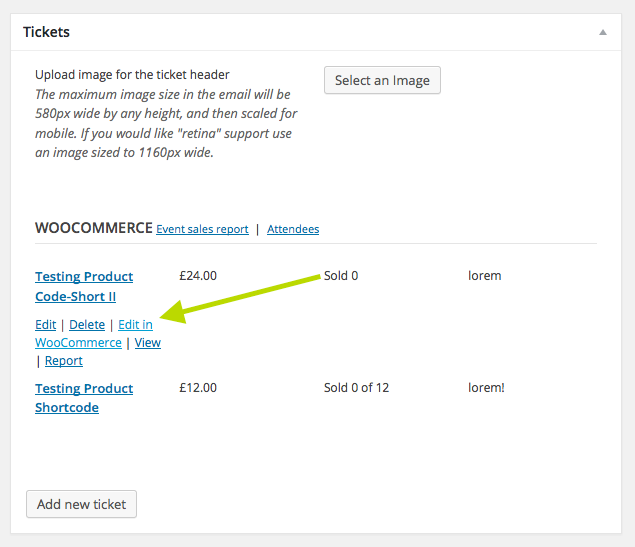Click the Tickets panel title
This screenshot has width=635, height=547.
point(47,32)
